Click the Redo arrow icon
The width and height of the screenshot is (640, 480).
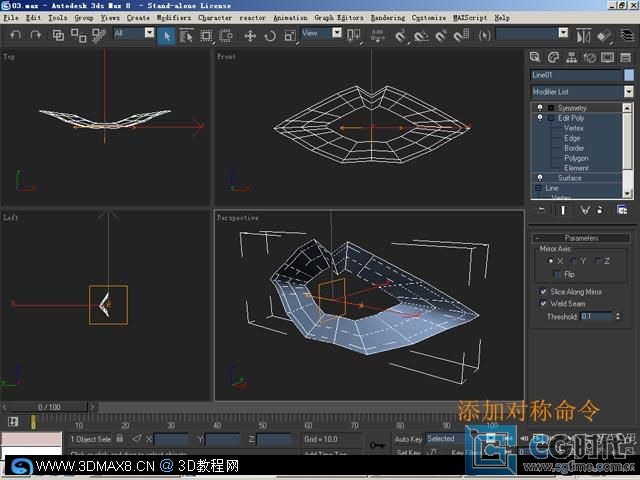point(36,35)
